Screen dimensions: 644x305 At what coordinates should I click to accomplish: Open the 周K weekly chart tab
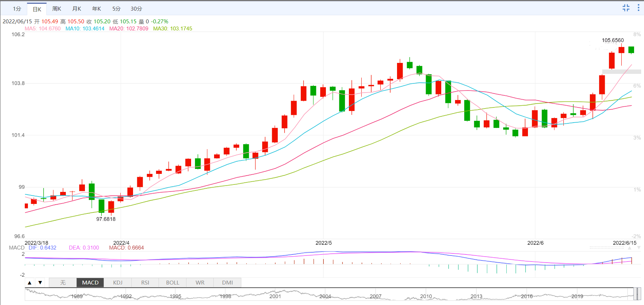[57, 9]
